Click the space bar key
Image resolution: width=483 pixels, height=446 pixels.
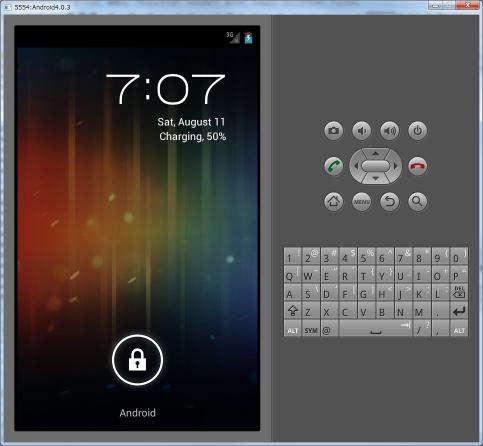(x=376, y=329)
